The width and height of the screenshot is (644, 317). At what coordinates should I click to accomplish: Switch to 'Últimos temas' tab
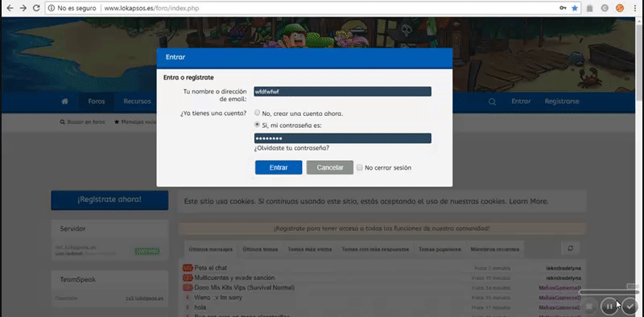[260, 249]
